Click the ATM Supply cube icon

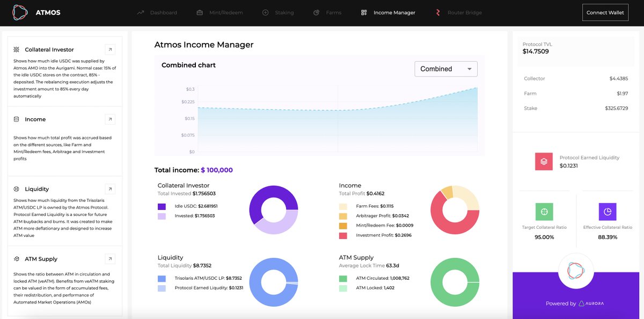(x=16, y=259)
